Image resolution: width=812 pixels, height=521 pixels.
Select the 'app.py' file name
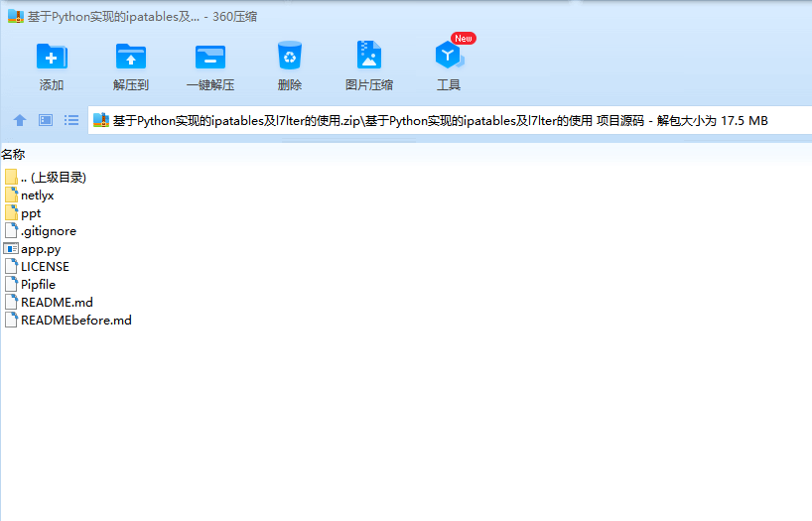pyautogui.click(x=41, y=249)
